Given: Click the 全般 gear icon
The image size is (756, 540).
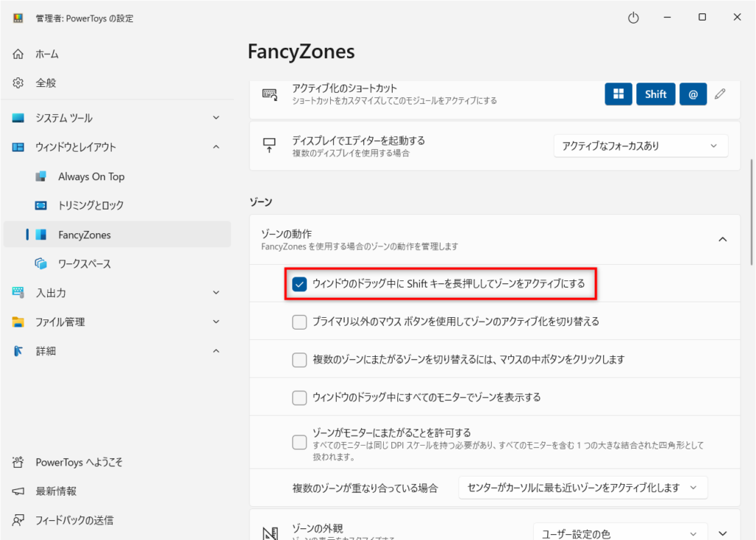Looking at the screenshot, I should [18, 83].
